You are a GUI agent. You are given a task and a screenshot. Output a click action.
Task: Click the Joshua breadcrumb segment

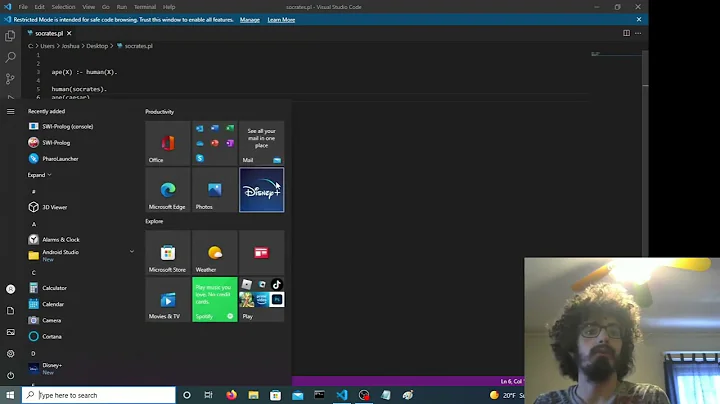coord(70,46)
